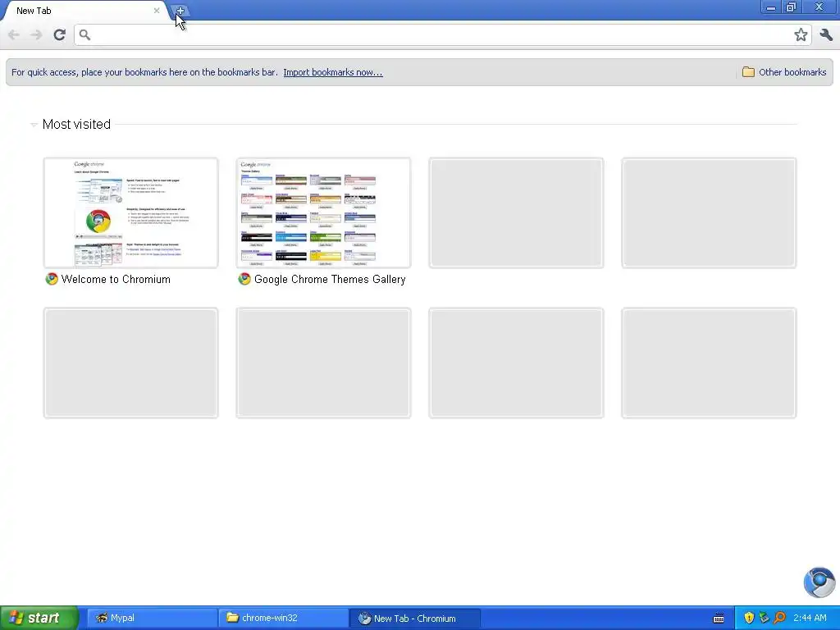Viewport: 840px width, 630px height.
Task: Click the New Tab - Chromium taskbar button
Action: (414, 618)
